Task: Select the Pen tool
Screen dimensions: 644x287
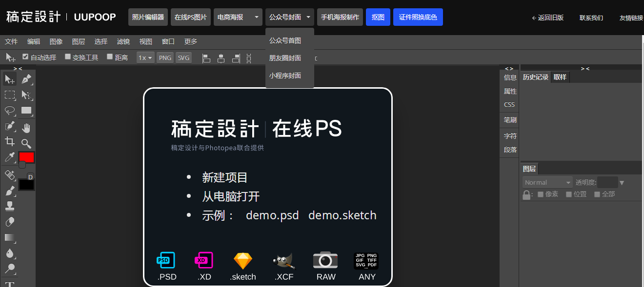Action: tap(26, 79)
